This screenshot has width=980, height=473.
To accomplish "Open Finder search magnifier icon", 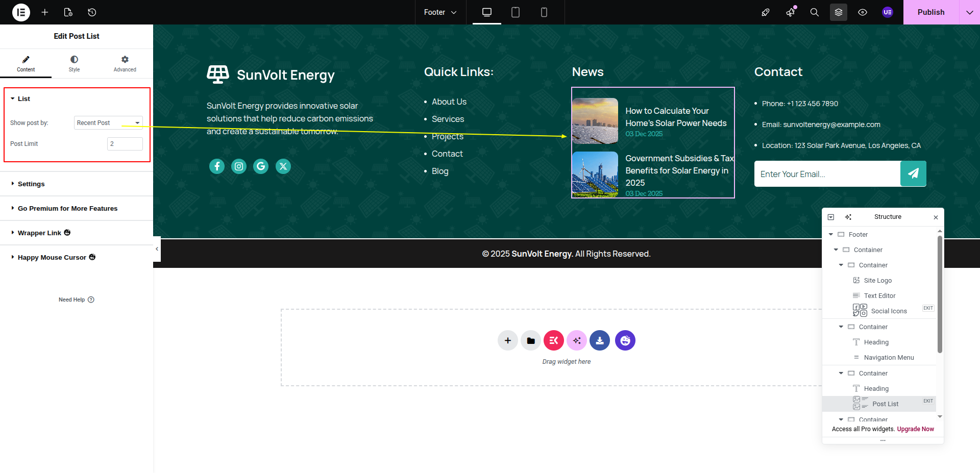I will pyautogui.click(x=814, y=12).
